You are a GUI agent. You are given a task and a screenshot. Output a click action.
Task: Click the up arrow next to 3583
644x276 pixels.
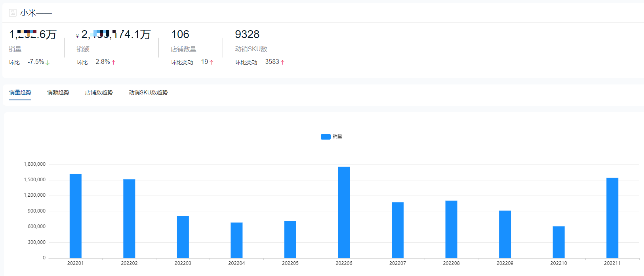coord(282,62)
